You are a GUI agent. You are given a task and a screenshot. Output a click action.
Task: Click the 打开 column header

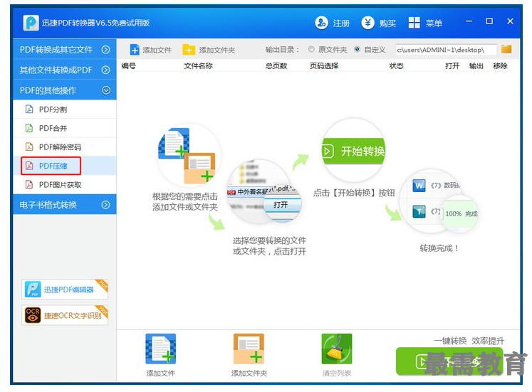click(452, 65)
